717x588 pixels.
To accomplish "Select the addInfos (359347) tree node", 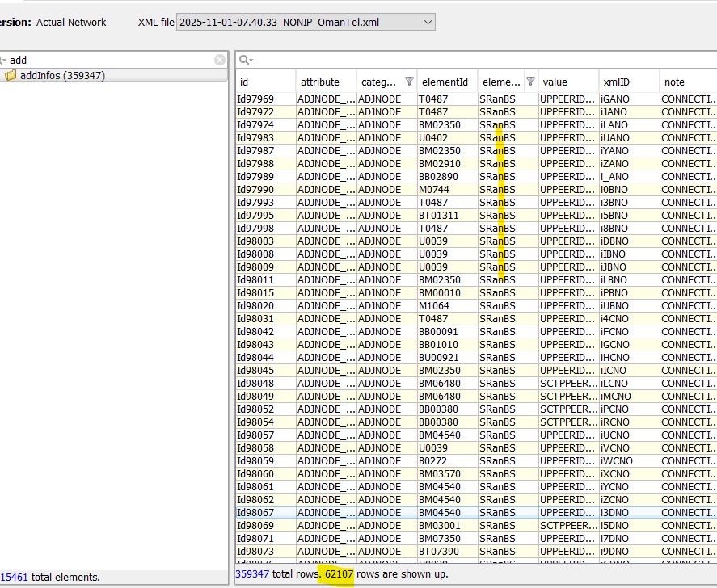I will coord(62,75).
